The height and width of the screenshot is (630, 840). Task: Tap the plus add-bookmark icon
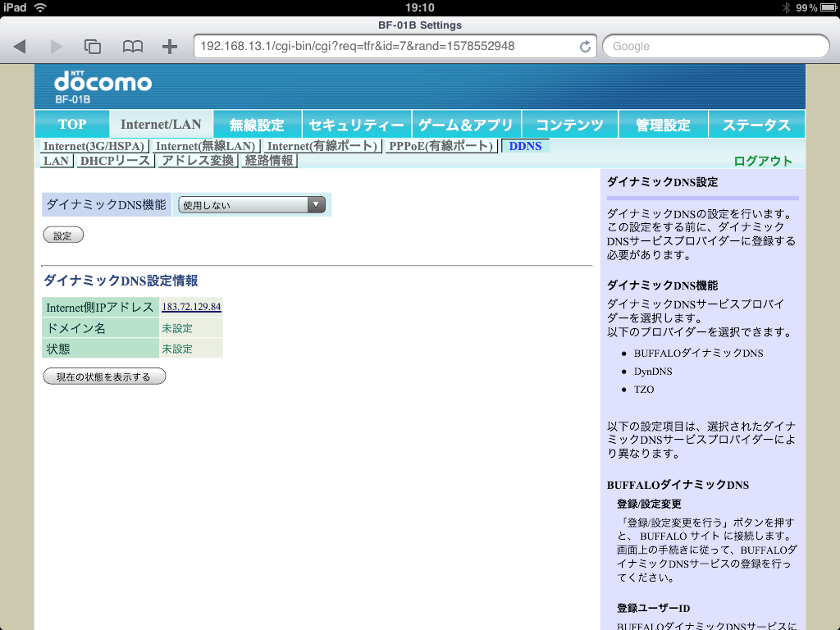pyautogui.click(x=170, y=47)
